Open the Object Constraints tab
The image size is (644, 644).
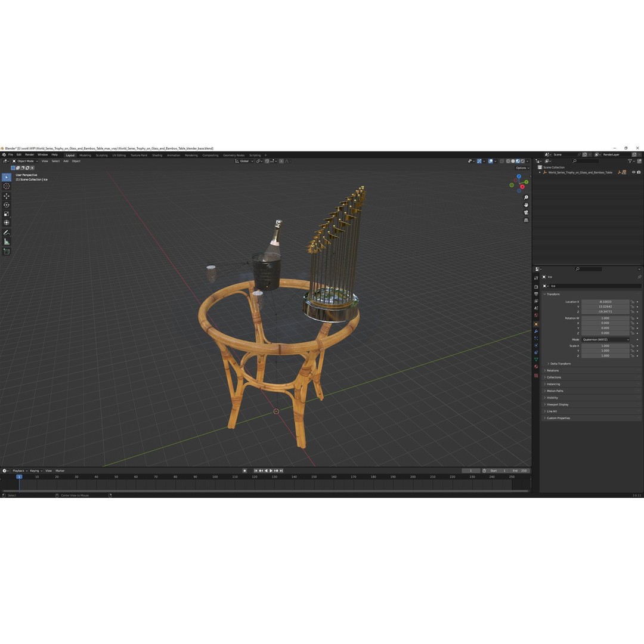[536, 352]
